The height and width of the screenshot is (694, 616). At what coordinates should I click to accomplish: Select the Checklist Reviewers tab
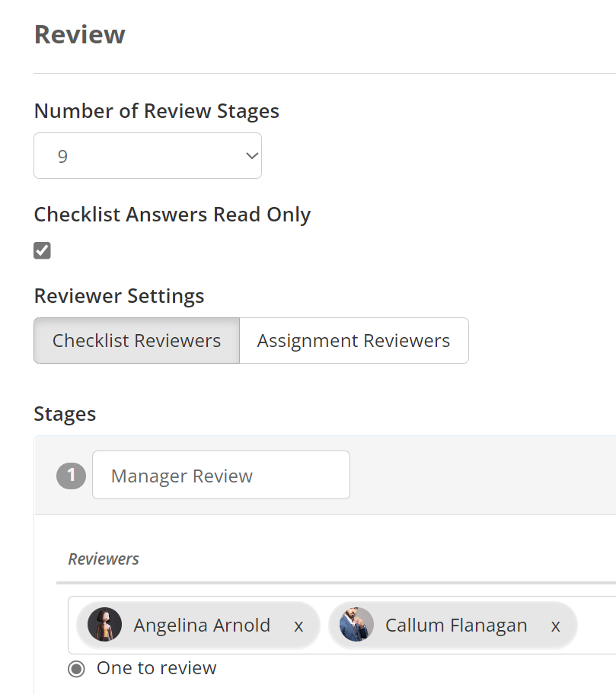pyautogui.click(x=136, y=340)
